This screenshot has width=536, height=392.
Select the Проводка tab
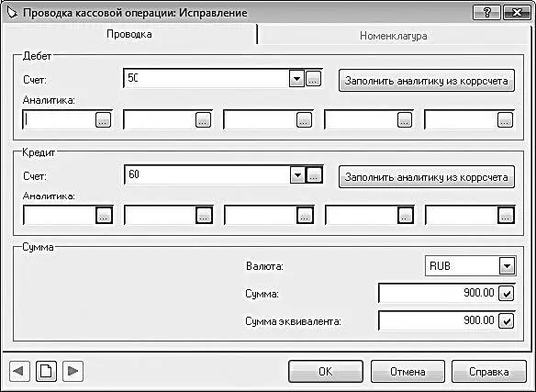tap(129, 34)
